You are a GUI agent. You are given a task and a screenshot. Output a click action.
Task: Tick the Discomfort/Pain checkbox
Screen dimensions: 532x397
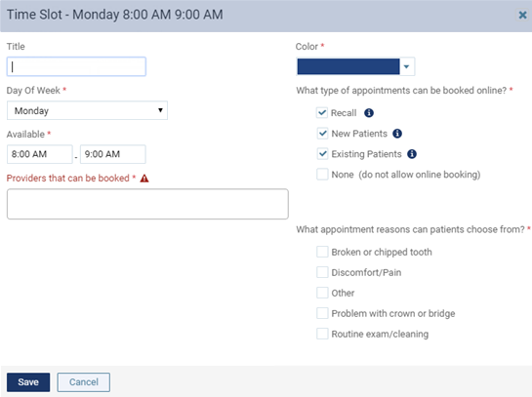(322, 272)
